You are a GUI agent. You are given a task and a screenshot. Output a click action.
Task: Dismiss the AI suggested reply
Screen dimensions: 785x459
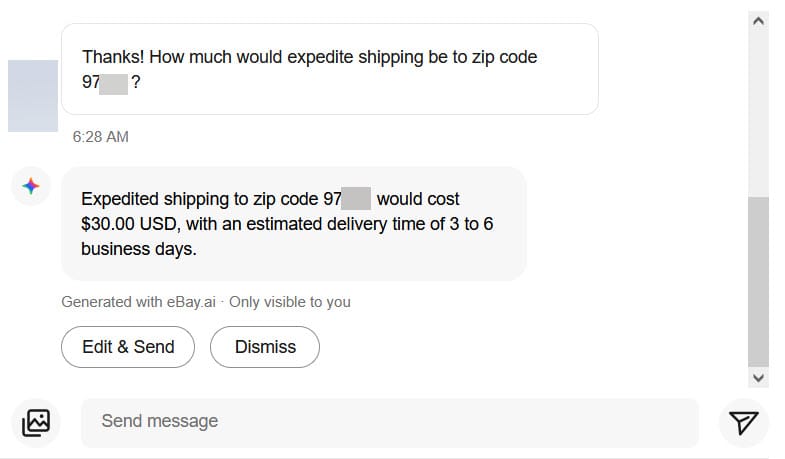tap(265, 347)
